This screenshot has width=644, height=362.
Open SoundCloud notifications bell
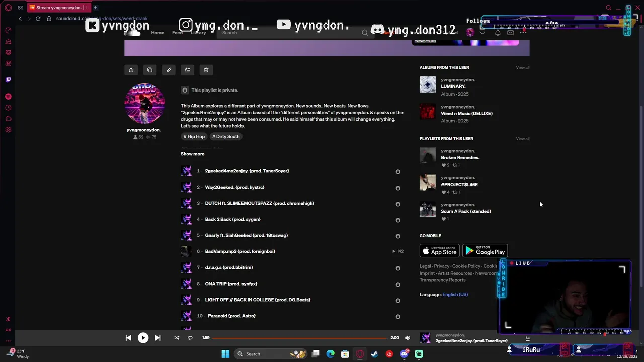coord(498,33)
